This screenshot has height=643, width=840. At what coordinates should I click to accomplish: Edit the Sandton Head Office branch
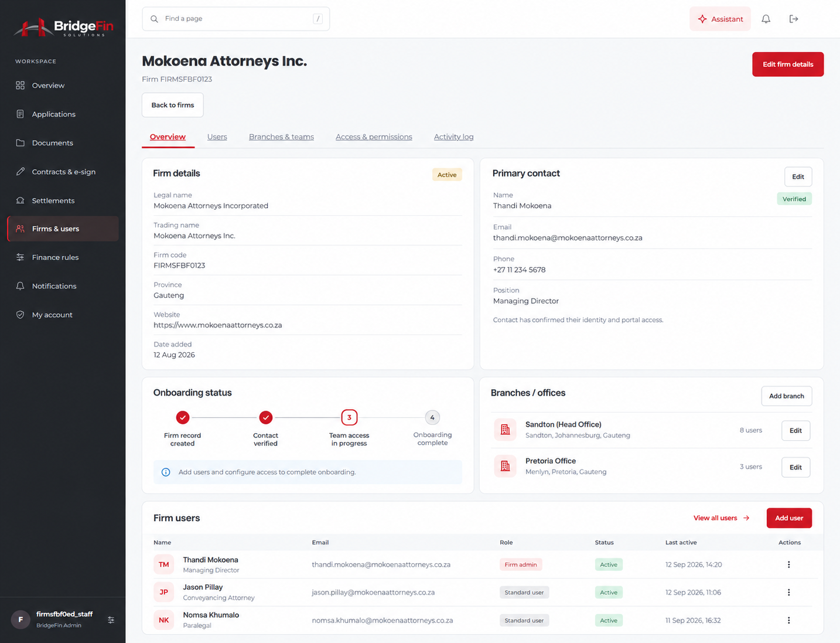click(x=795, y=431)
